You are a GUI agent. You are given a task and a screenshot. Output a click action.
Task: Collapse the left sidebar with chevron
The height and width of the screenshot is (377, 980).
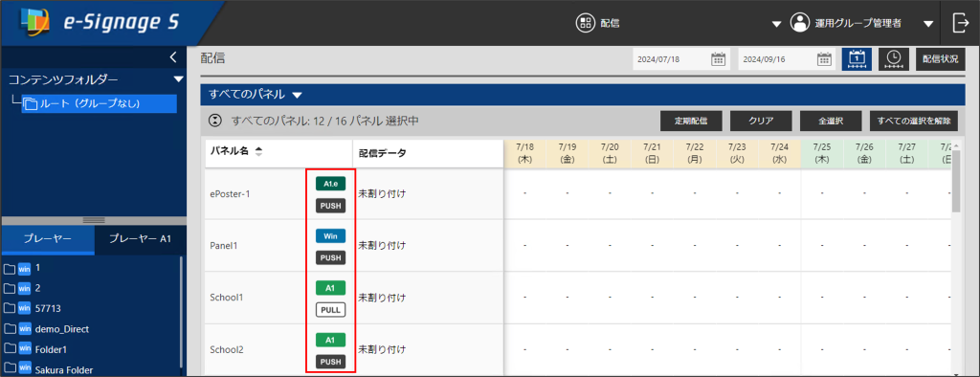(x=174, y=57)
